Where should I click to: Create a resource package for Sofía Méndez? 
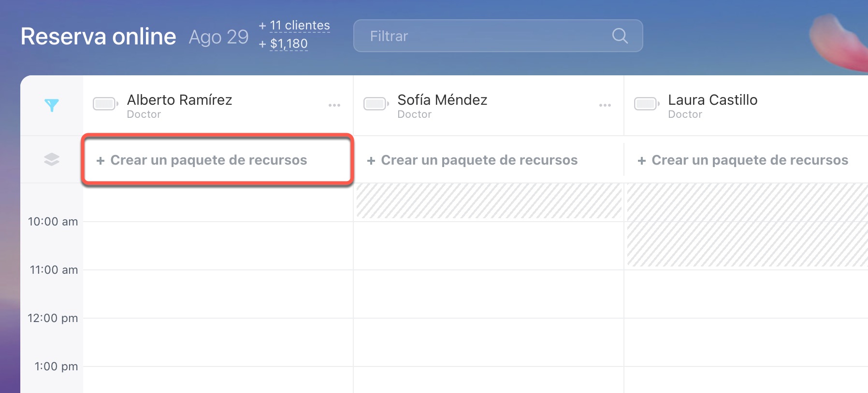(x=473, y=160)
